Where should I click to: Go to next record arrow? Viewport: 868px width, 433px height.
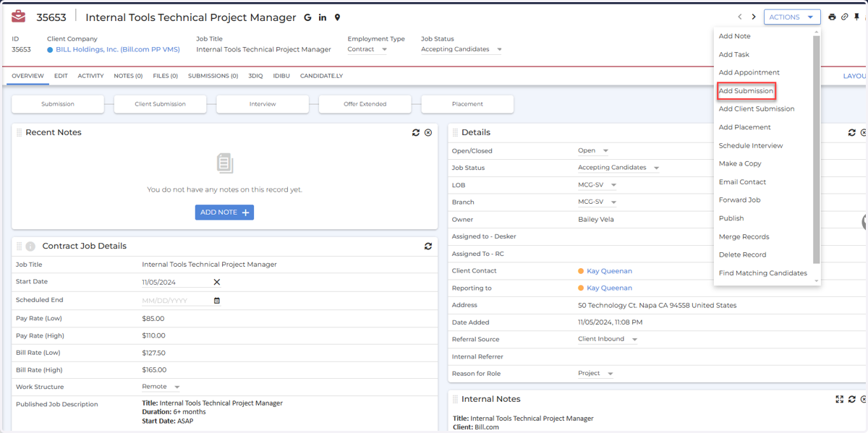click(x=754, y=17)
